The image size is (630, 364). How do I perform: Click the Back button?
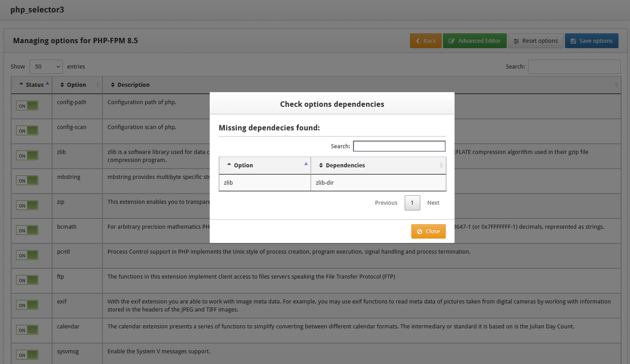[x=426, y=41]
